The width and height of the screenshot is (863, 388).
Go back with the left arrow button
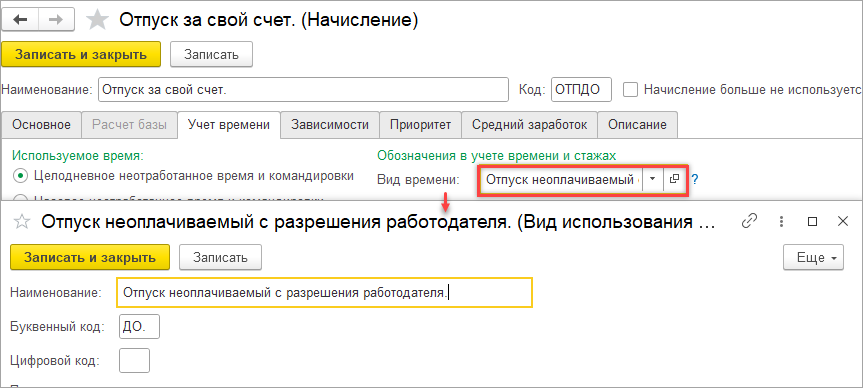pyautogui.click(x=21, y=20)
